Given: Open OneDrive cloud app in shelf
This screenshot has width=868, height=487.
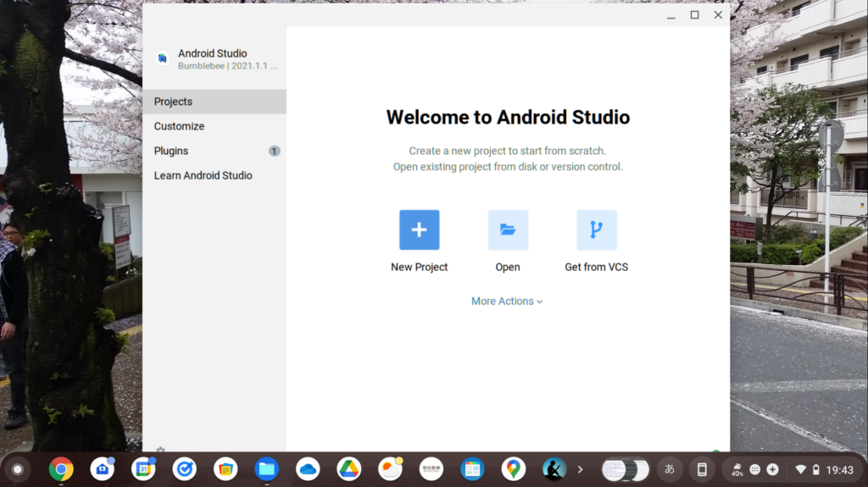Looking at the screenshot, I should click(x=308, y=469).
